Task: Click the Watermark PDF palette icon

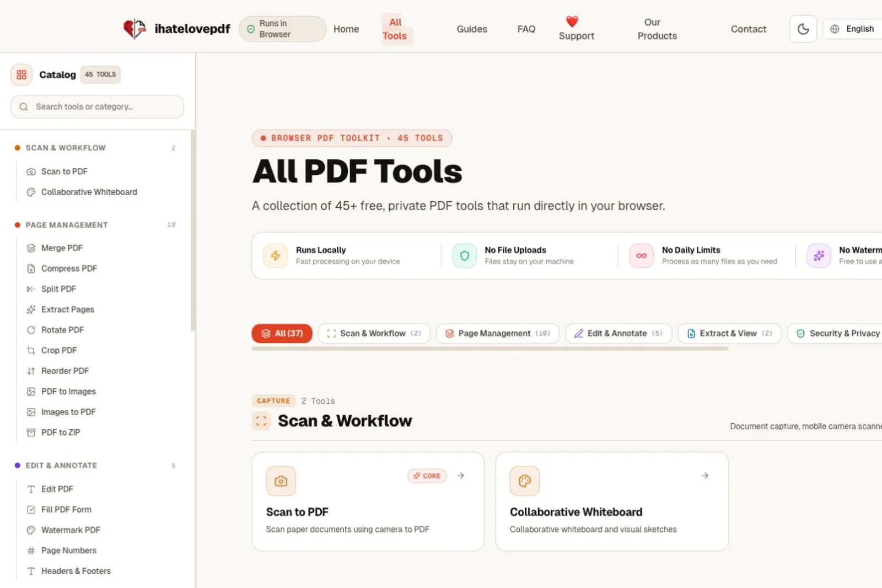Action: [31, 530]
